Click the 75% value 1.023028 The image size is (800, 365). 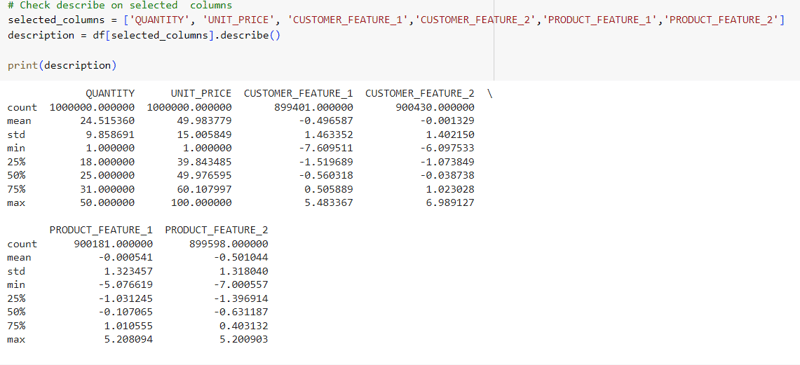click(450, 189)
